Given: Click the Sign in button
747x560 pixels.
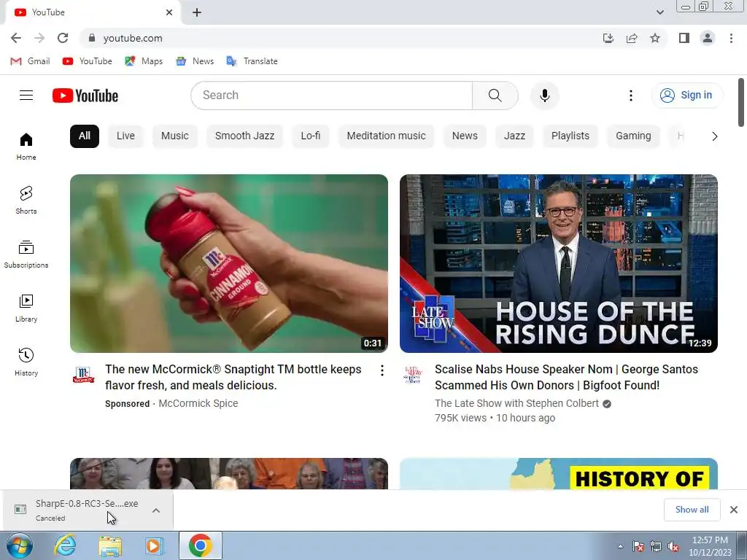Looking at the screenshot, I should click(686, 96).
